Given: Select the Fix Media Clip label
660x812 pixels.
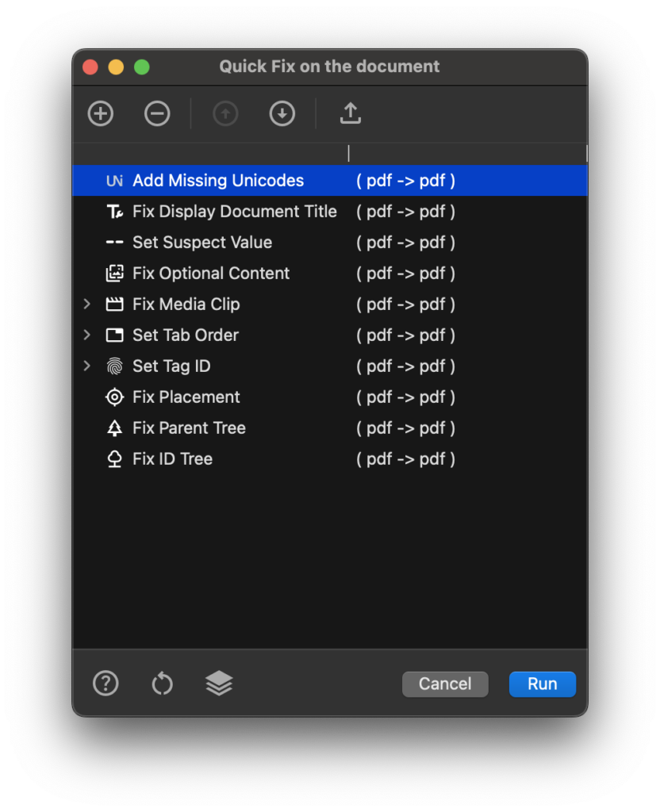Looking at the screenshot, I should (186, 304).
